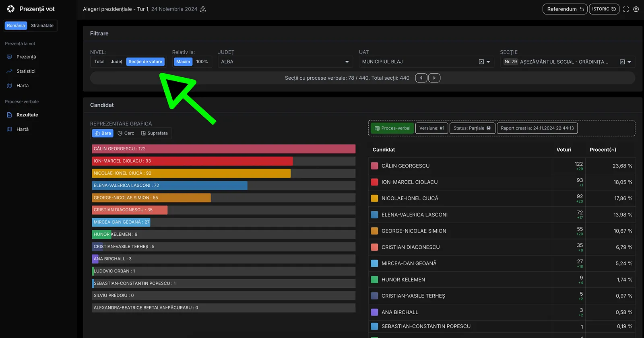
Task: Click the Prezență sidebar icon
Action: click(9, 57)
